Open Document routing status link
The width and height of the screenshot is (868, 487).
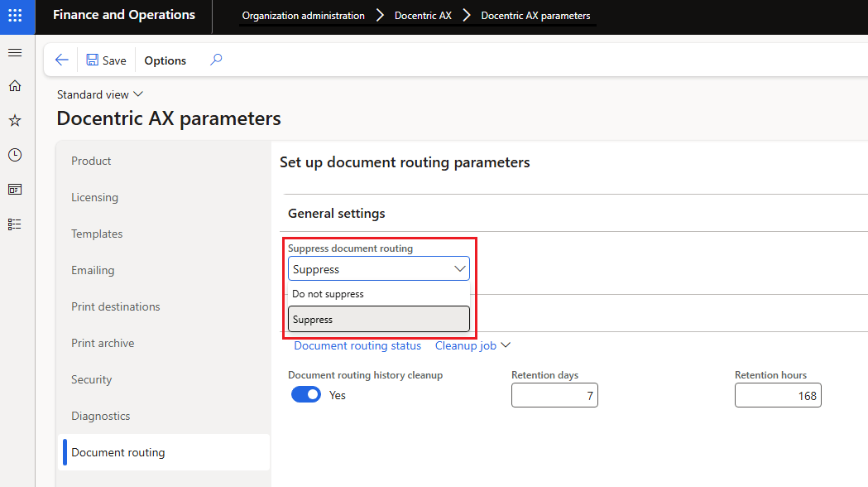point(357,345)
